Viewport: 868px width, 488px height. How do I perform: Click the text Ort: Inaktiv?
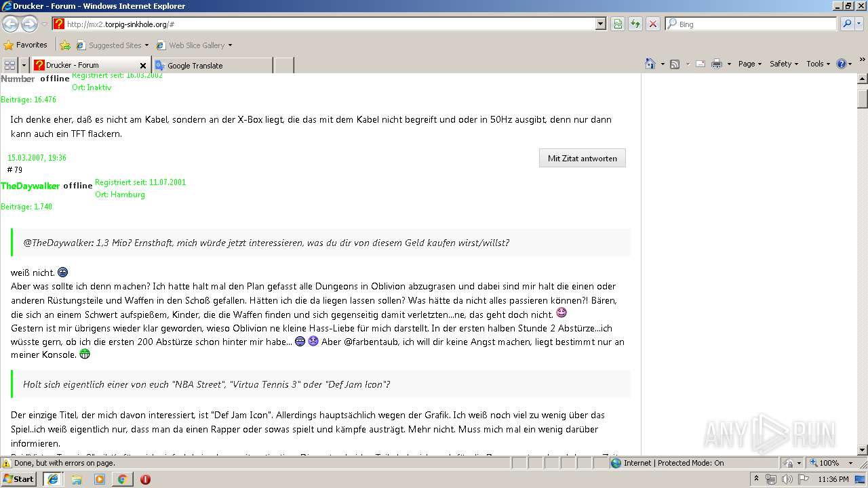coord(92,87)
